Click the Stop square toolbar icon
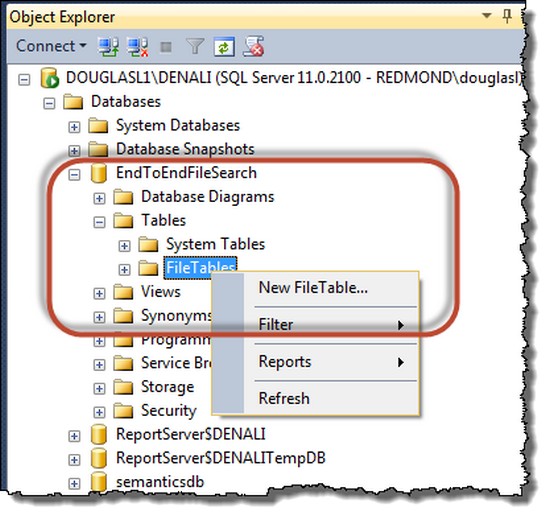 (x=166, y=47)
